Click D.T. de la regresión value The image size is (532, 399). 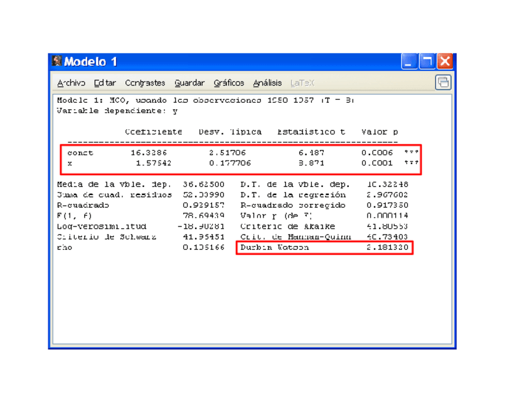point(387,195)
